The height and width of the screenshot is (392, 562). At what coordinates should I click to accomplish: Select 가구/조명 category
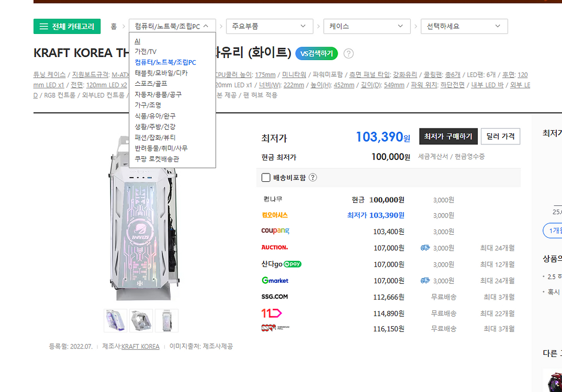[x=148, y=105]
